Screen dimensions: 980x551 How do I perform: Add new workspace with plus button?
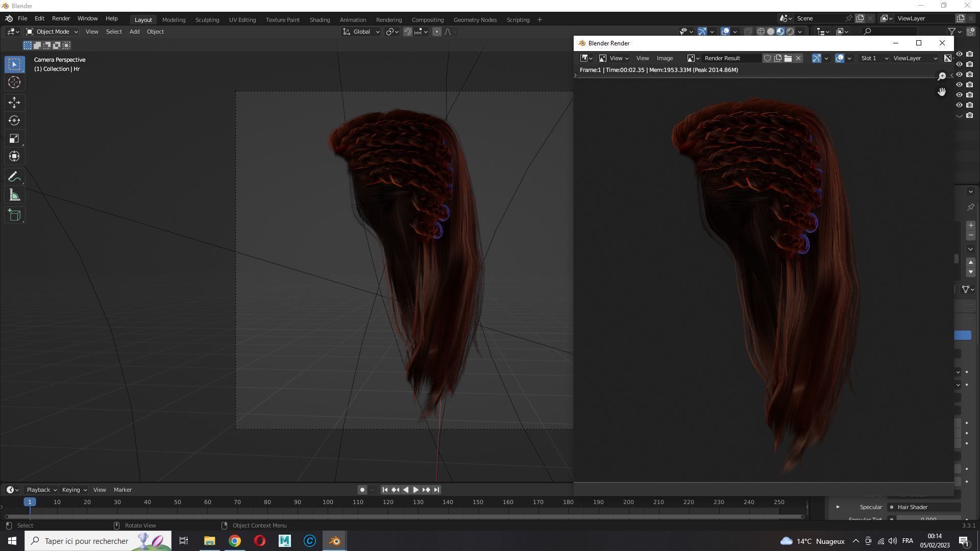point(540,20)
